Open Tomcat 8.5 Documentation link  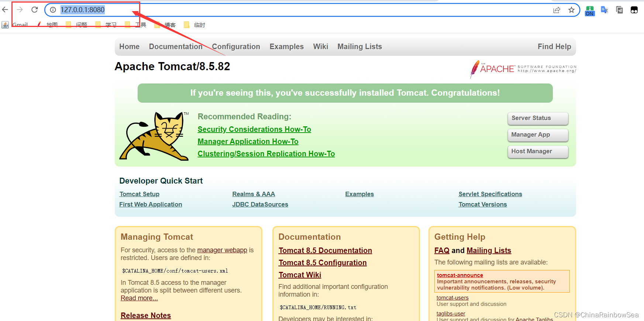325,250
